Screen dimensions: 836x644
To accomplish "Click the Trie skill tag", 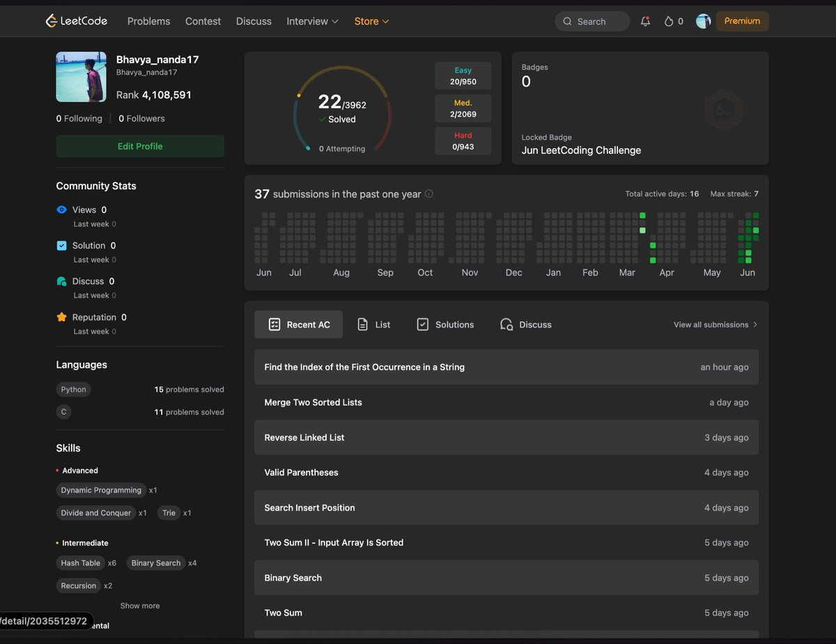I will [x=169, y=513].
